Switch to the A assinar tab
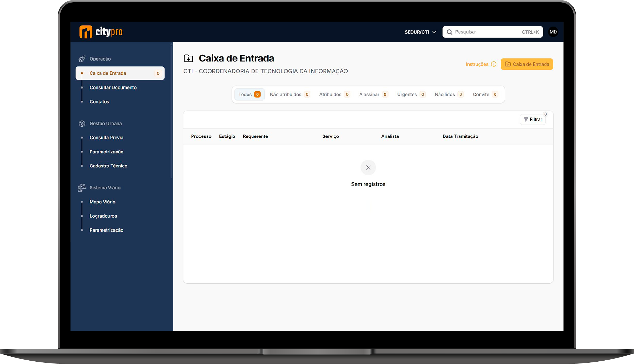 (374, 94)
